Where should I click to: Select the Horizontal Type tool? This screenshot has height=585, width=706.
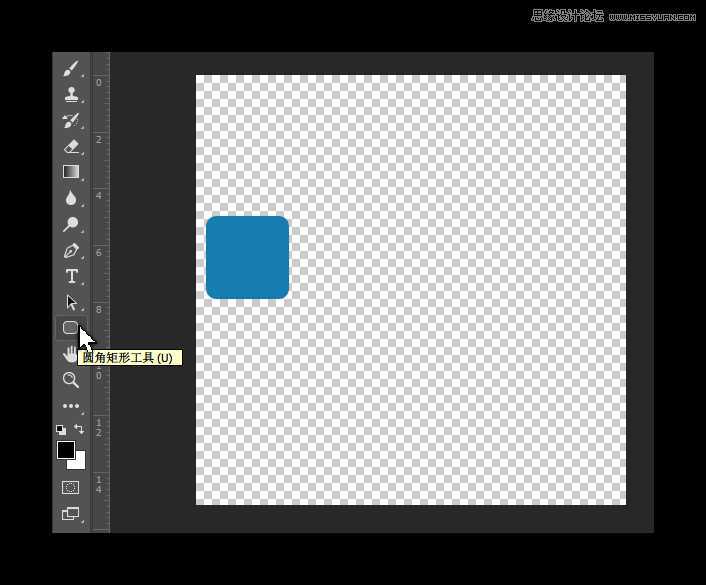click(71, 276)
